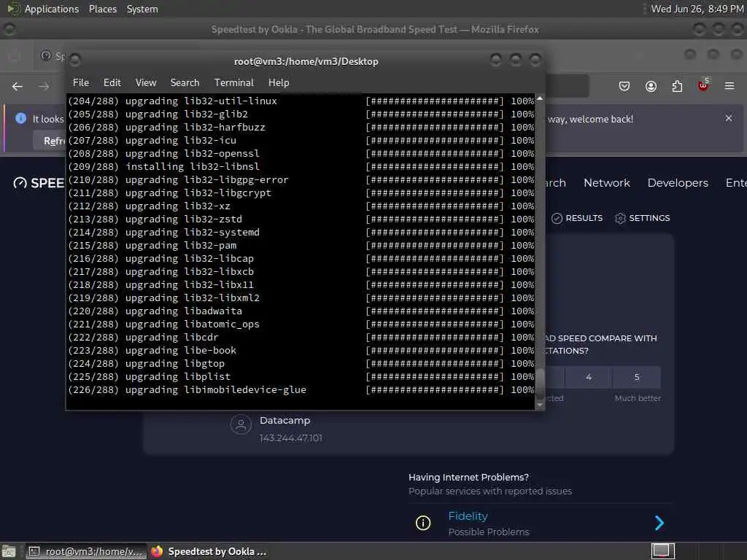
Task: Open the terminal Help menu
Action: coord(279,83)
